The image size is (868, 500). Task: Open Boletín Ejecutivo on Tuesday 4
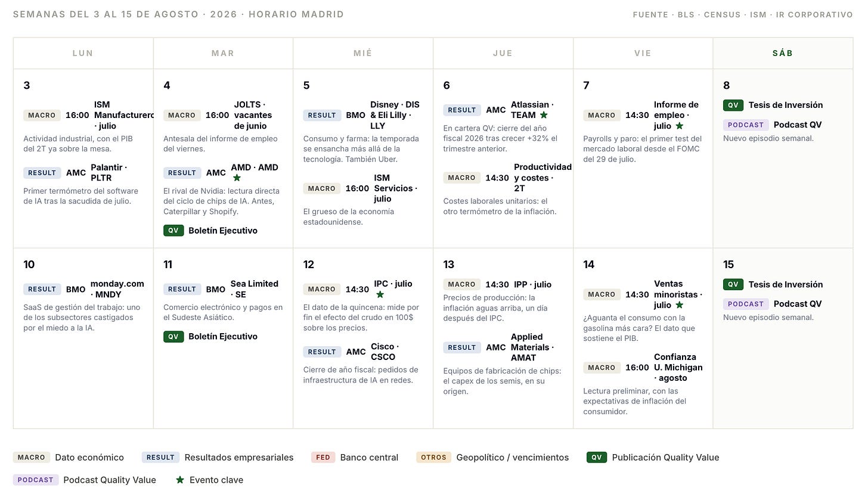click(x=223, y=231)
